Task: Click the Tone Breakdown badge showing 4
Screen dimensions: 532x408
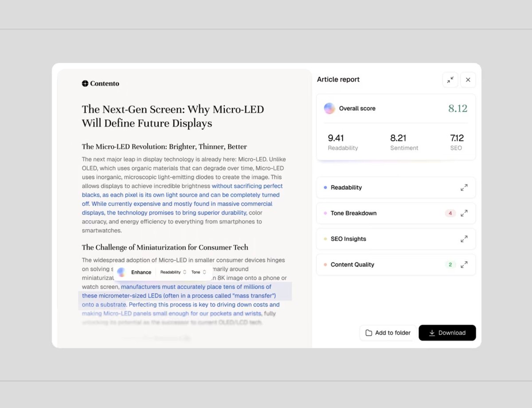Action: [x=450, y=213]
